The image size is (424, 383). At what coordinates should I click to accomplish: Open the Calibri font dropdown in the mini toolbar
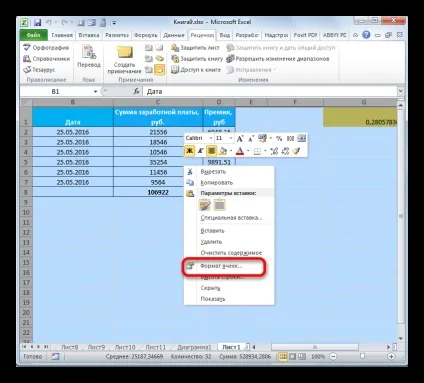tap(211, 138)
